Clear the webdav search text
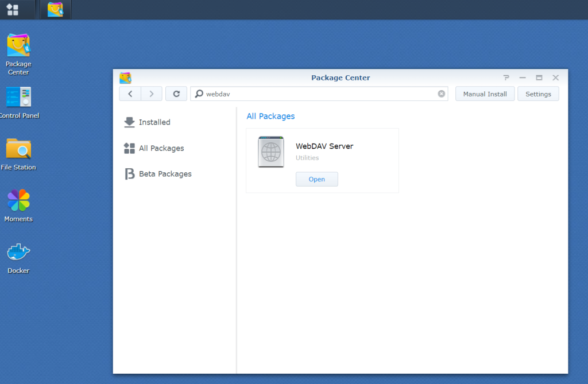The image size is (588, 384). pyautogui.click(x=442, y=94)
